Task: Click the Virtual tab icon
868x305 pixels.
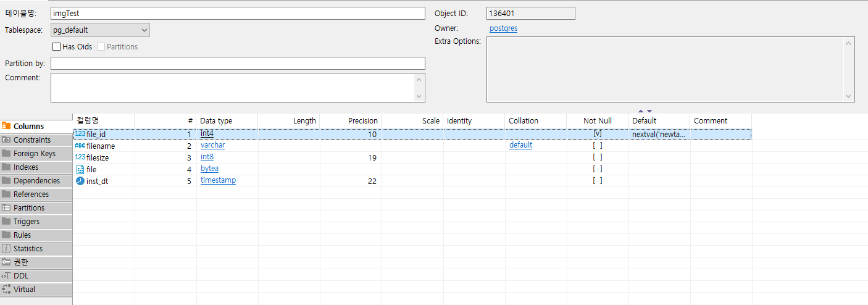Action: [x=6, y=290]
